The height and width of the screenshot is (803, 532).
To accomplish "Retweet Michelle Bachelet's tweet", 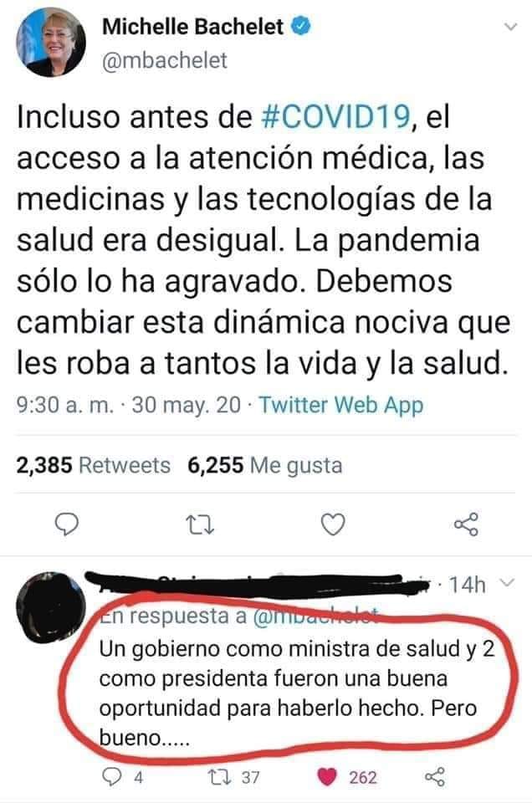I will click(x=200, y=525).
